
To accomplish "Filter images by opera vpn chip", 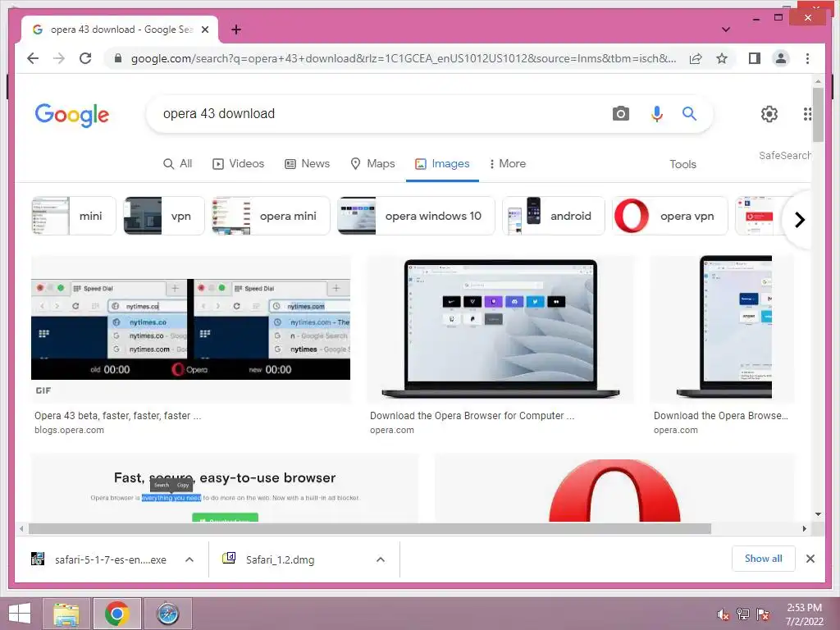I will click(669, 216).
